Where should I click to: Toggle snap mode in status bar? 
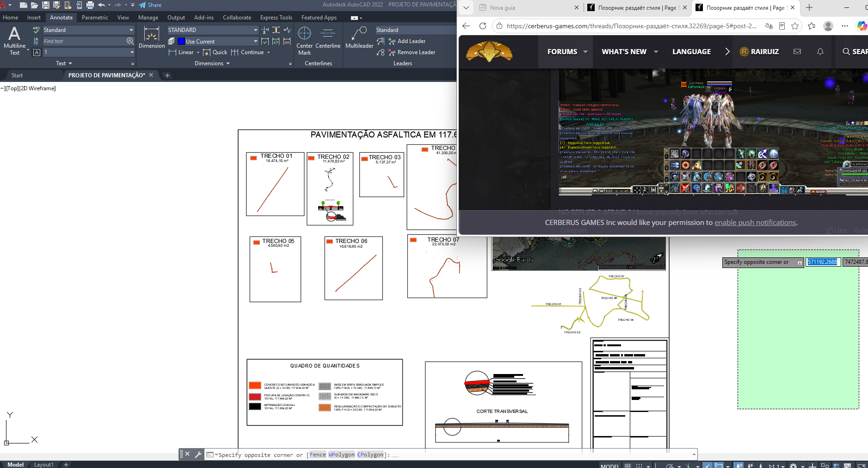[x=639, y=465]
